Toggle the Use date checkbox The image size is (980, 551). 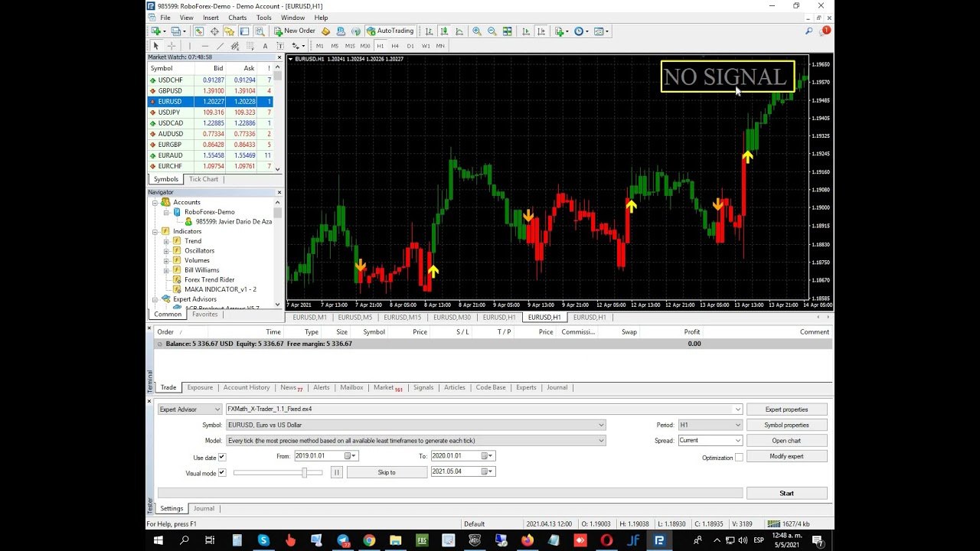click(x=222, y=457)
